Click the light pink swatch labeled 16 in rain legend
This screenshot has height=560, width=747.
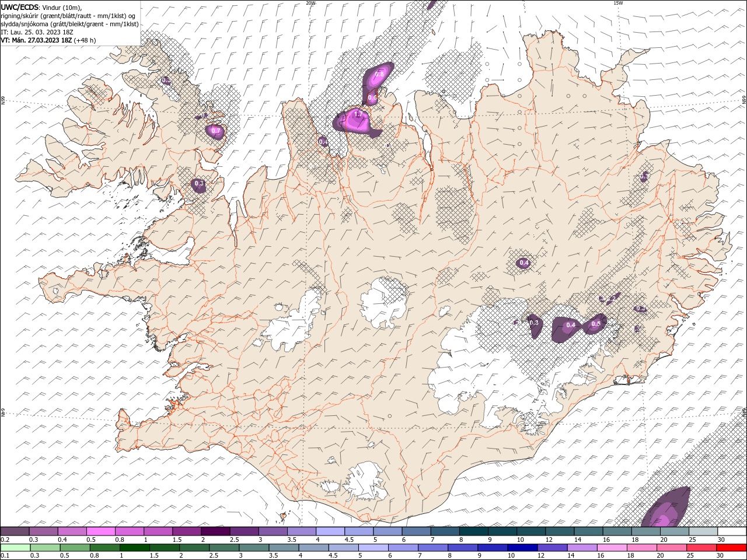(x=612, y=548)
